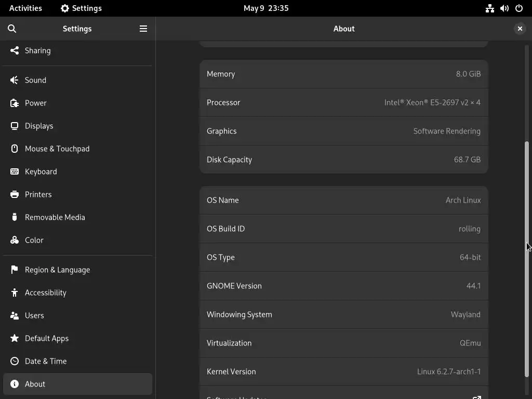Click the Region & Language flag icon
The image size is (532, 399).
[x=14, y=270]
